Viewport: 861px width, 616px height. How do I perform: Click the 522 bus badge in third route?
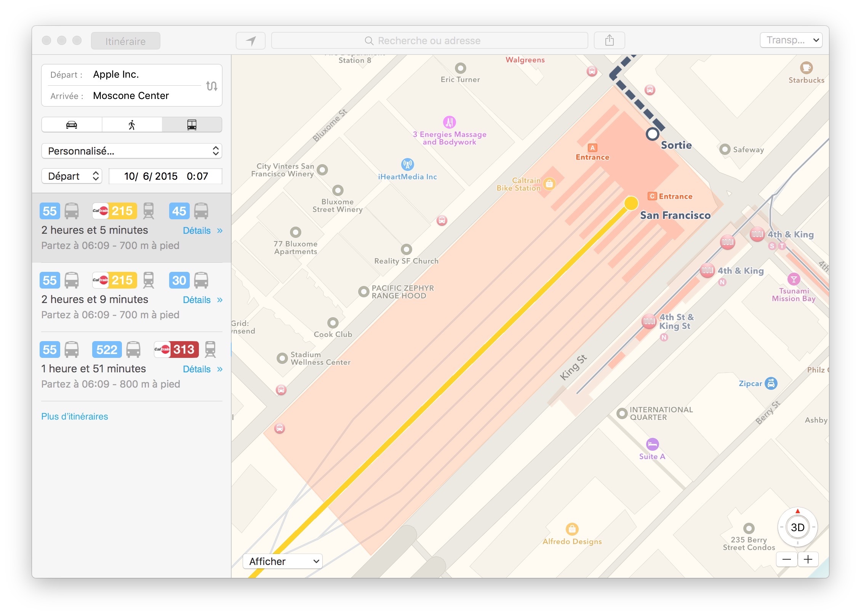107,349
